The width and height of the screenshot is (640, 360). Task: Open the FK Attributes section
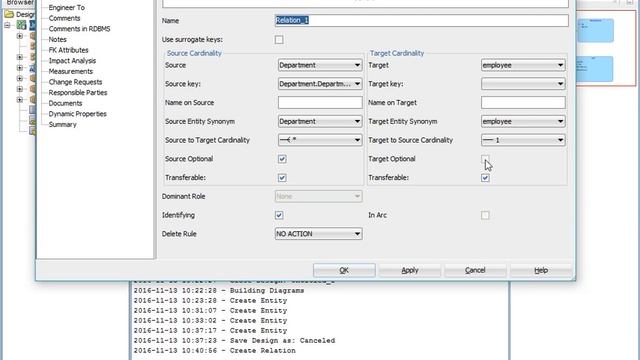[x=69, y=50]
